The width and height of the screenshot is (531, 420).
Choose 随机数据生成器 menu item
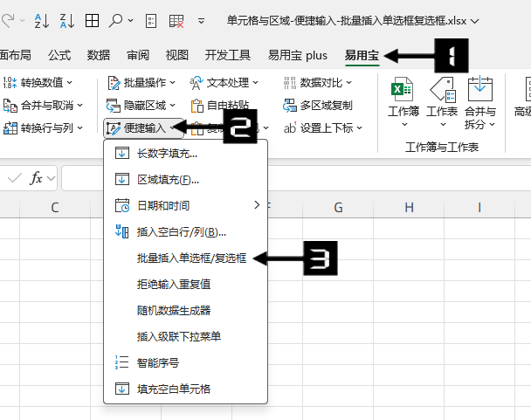coord(185,310)
